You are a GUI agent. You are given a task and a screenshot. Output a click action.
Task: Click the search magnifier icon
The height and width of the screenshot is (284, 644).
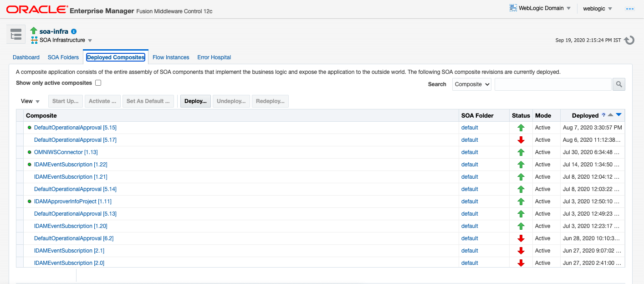pyautogui.click(x=618, y=84)
